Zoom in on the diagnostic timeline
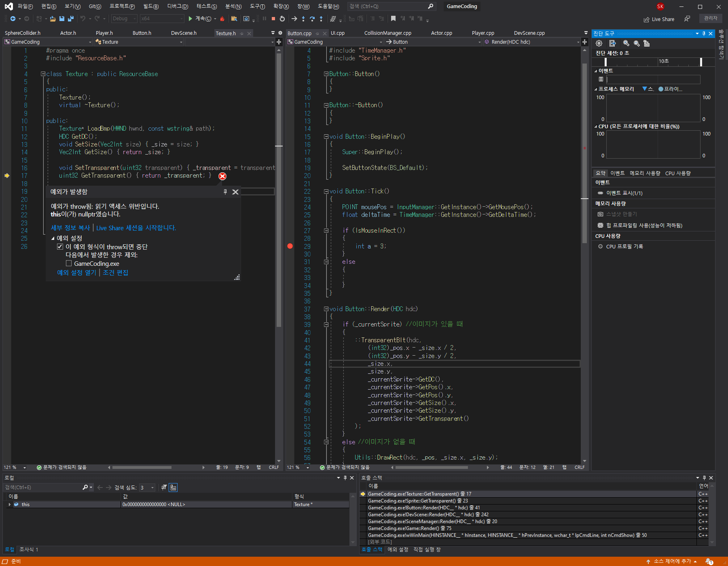 pyautogui.click(x=626, y=43)
